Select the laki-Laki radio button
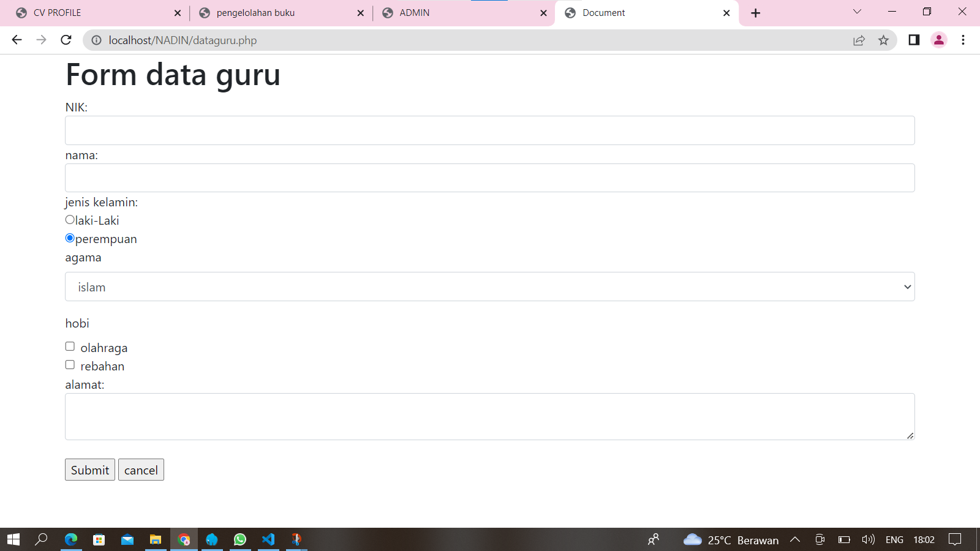Image resolution: width=980 pixels, height=551 pixels. 70,220
